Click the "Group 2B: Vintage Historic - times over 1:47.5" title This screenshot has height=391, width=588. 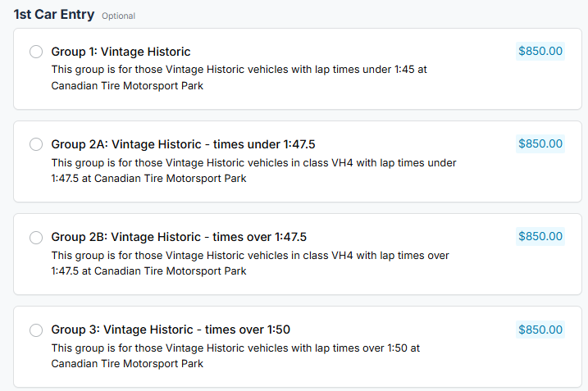pos(179,237)
